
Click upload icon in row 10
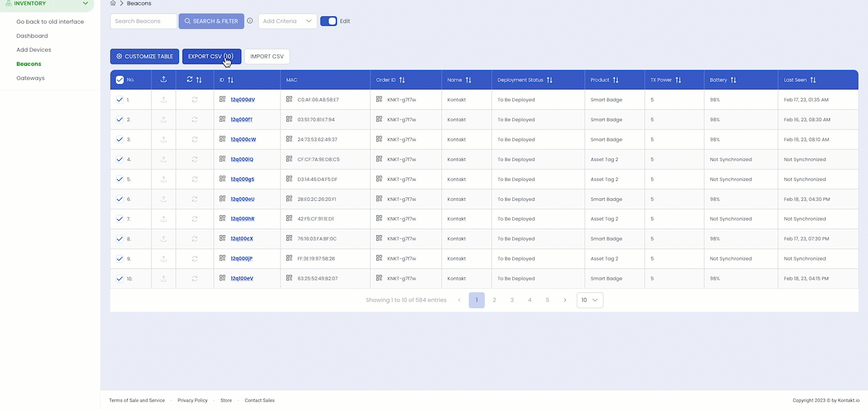[163, 279]
